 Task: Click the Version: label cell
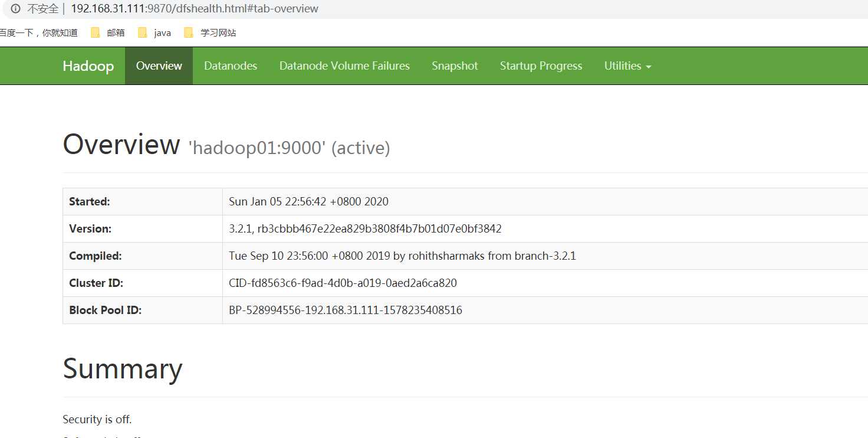143,229
